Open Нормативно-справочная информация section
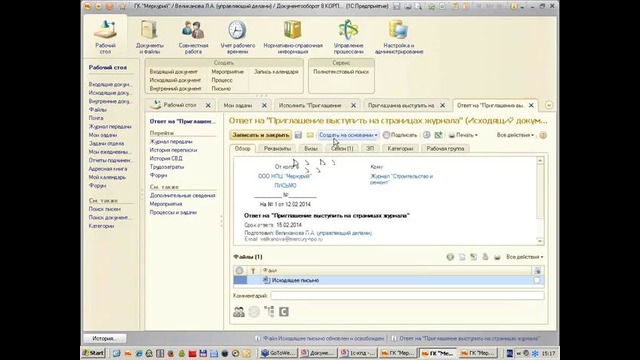Image resolution: width=640 pixels, height=360 pixels. (293, 37)
